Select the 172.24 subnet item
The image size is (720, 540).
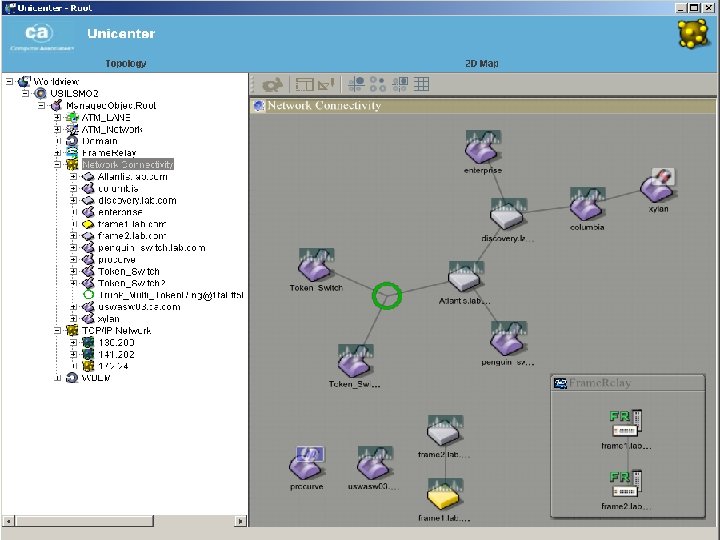coord(113,366)
